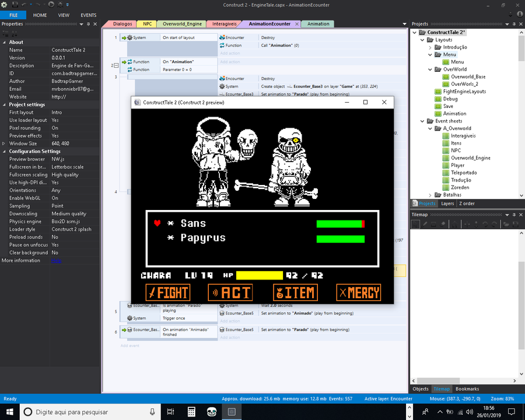This screenshot has height=420, width=525.
Task: Click the Undo arrow in the title bar
Action: 24,5
